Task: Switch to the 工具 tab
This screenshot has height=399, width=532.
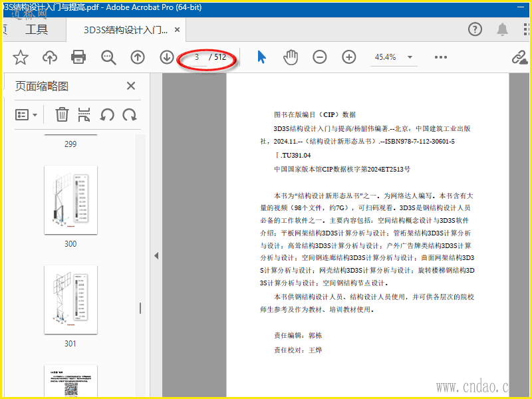Action: tap(37, 29)
